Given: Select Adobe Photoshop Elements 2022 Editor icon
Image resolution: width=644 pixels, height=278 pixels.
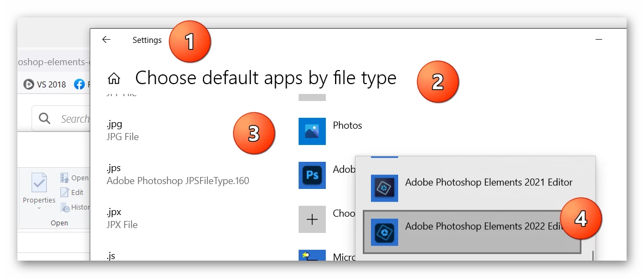Looking at the screenshot, I should coord(385,232).
